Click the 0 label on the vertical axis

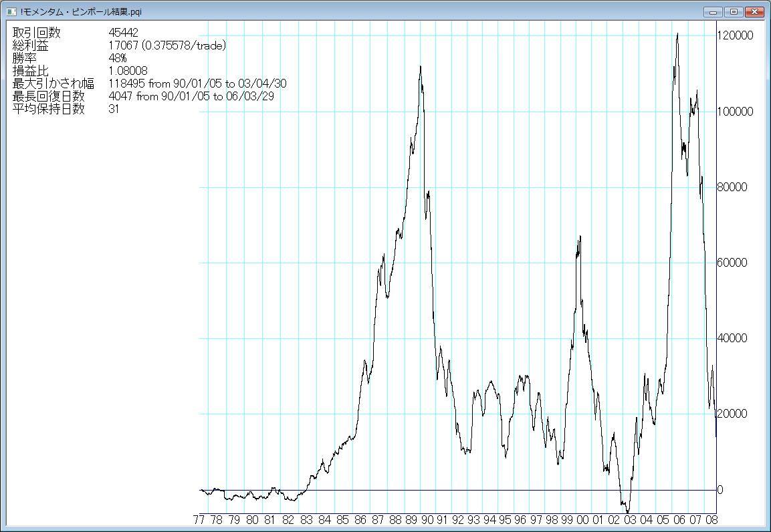720,490
